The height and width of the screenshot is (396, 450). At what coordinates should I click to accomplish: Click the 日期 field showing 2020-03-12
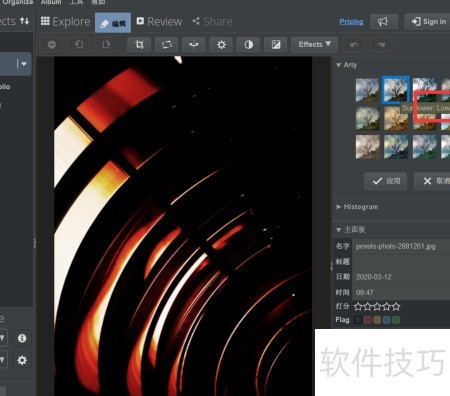(x=401, y=277)
